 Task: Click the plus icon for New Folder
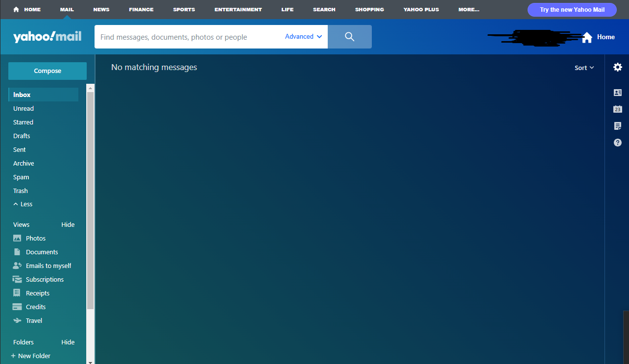tap(13, 356)
